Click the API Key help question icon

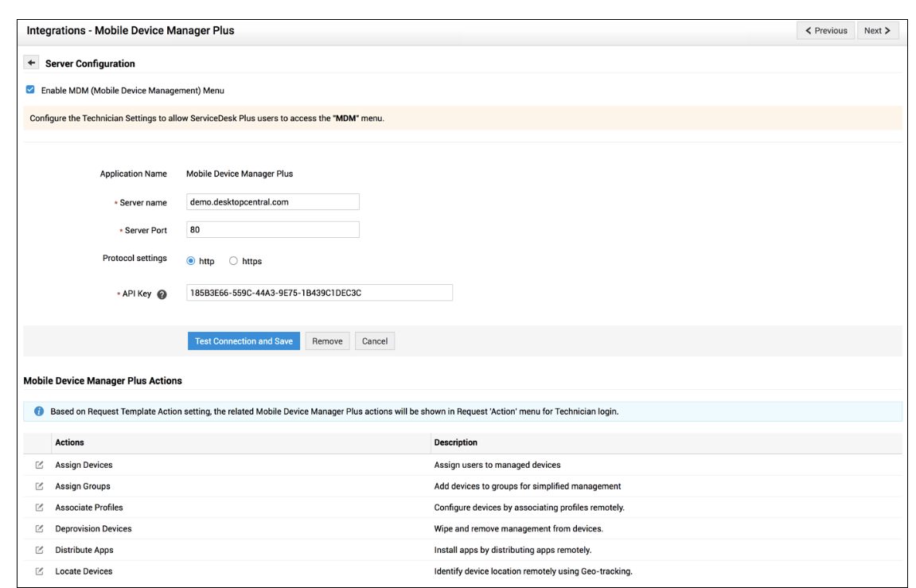coord(162,294)
